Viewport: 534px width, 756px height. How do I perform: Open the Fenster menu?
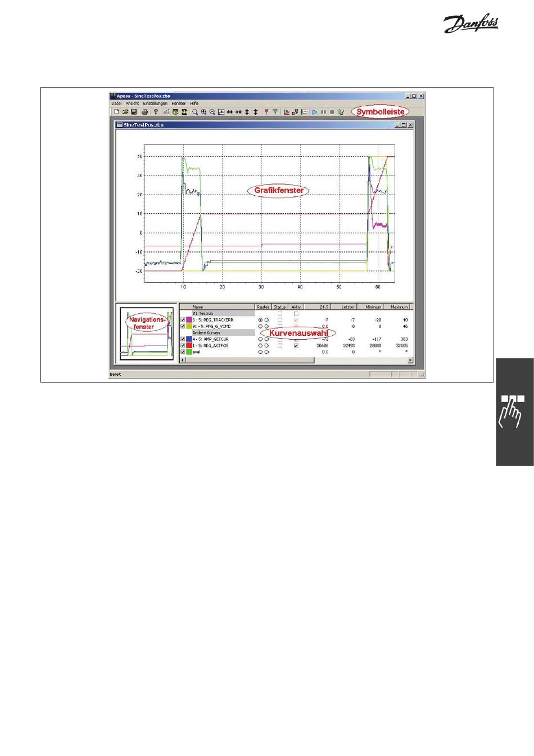pyautogui.click(x=179, y=103)
